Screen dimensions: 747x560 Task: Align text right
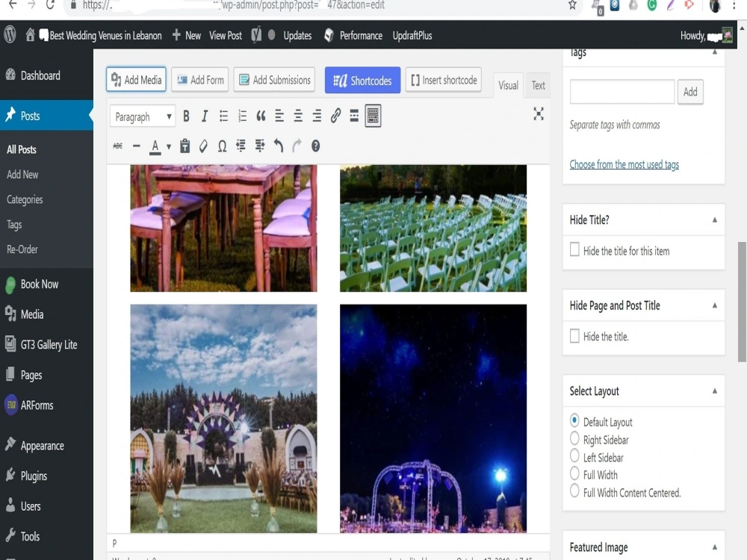[x=317, y=116]
